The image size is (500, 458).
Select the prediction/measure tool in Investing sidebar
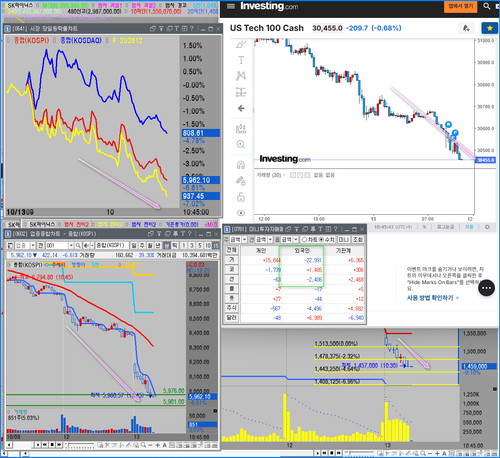(x=241, y=92)
